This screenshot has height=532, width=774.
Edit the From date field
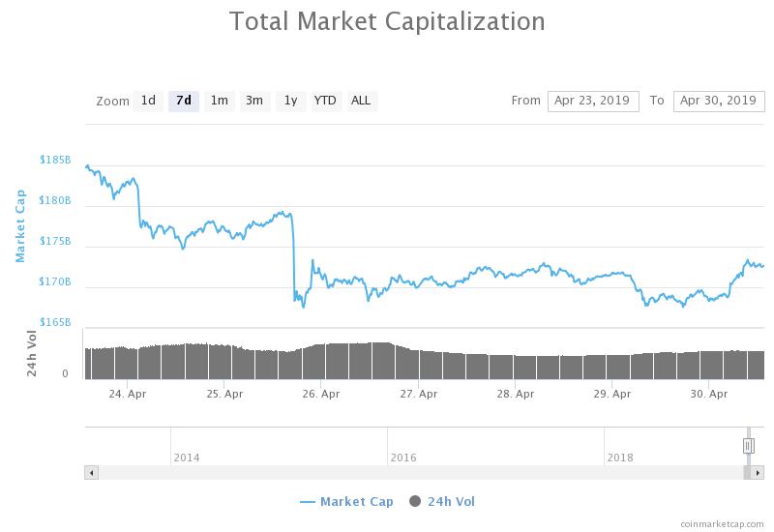[593, 102]
